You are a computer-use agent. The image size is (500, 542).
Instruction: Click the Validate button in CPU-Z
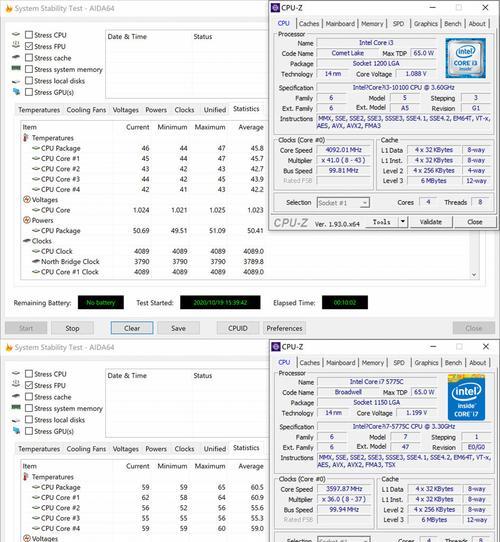pos(431,222)
